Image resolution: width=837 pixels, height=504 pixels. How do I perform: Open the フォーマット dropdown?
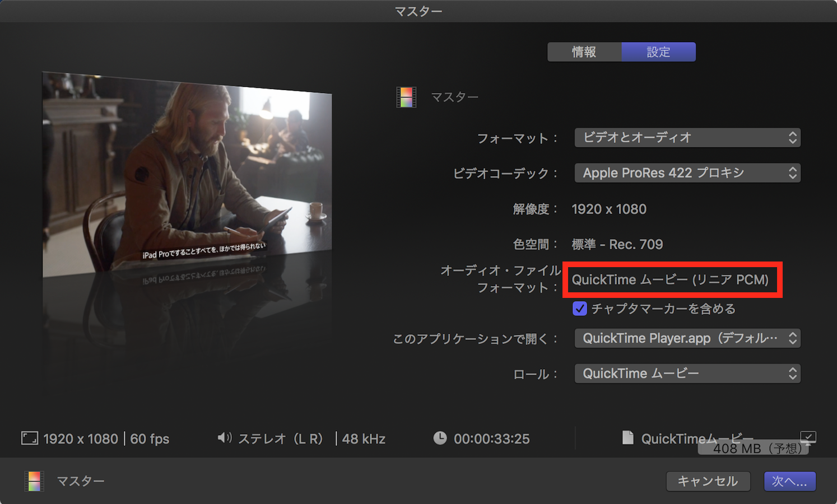687,138
